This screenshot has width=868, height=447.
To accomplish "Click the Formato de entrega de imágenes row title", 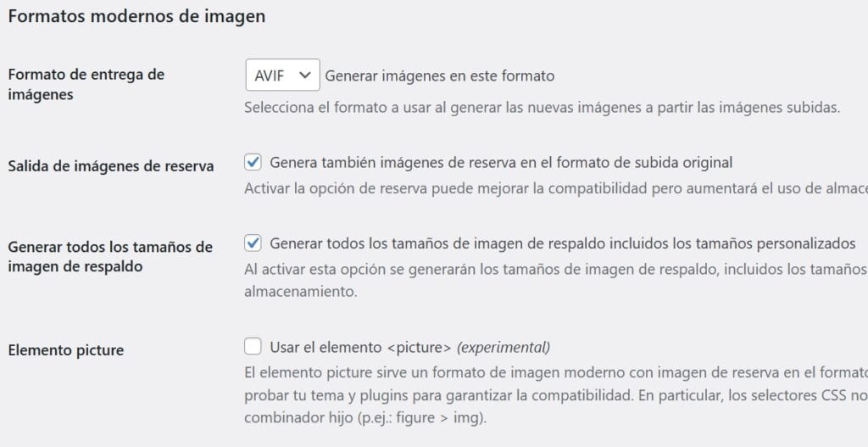I will [86, 84].
